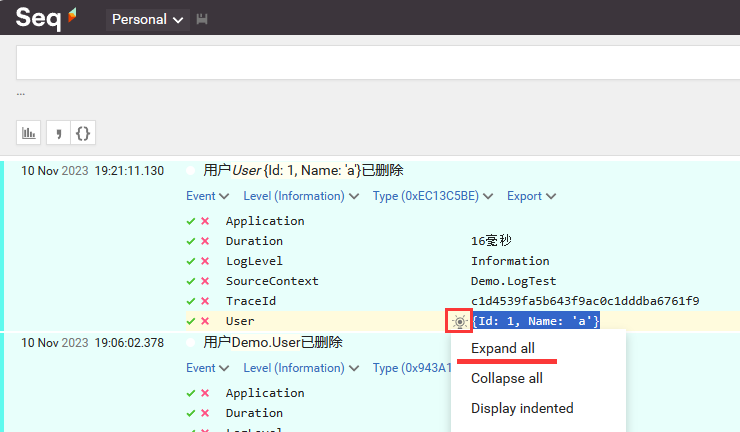Open the Type (0x943A1... dropdown
Image resolution: width=740 pixels, height=432 pixels.
click(412, 368)
